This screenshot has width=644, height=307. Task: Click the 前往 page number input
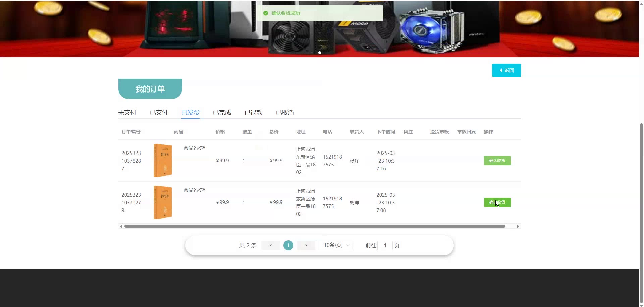pos(385,246)
